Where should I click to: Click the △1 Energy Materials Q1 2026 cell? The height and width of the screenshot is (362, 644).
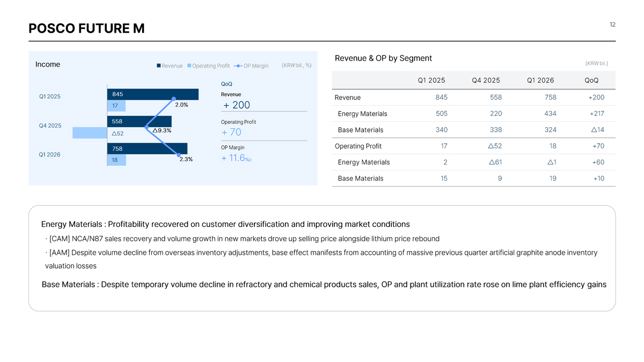(x=552, y=162)
